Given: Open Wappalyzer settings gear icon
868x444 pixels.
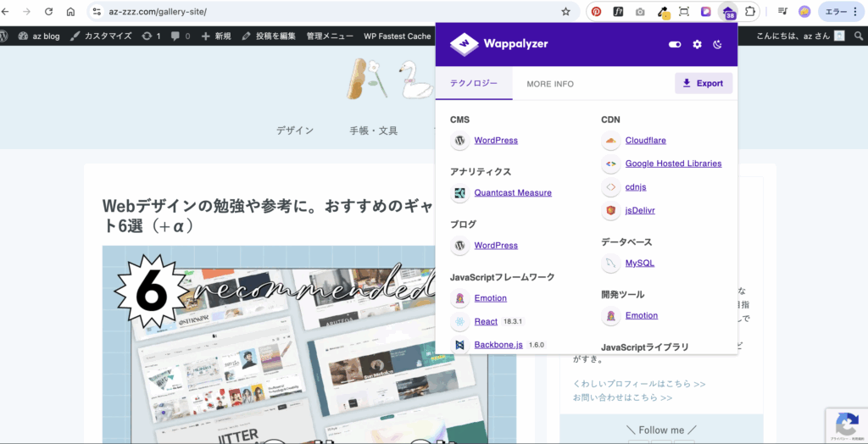Looking at the screenshot, I should 697,44.
